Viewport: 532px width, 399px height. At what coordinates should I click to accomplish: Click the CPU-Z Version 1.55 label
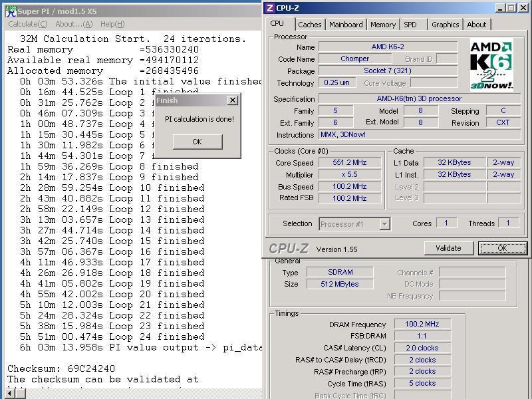(337, 249)
